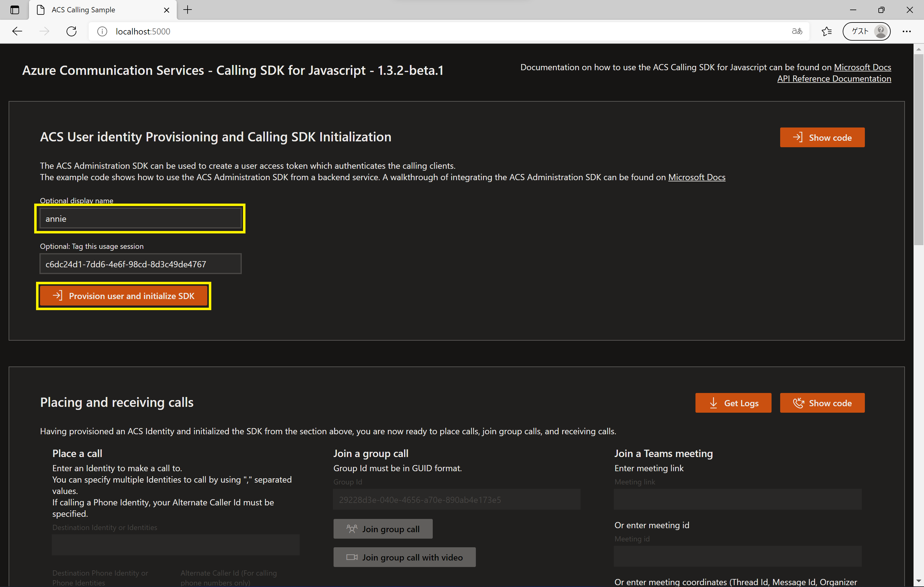Open the favorites star icon
This screenshot has width=924, height=587.
(827, 31)
